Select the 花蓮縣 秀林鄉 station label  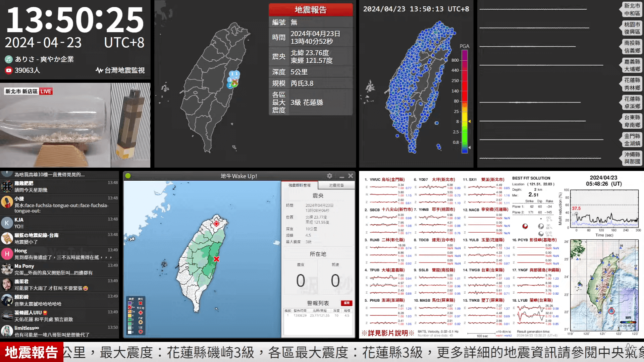click(632, 84)
